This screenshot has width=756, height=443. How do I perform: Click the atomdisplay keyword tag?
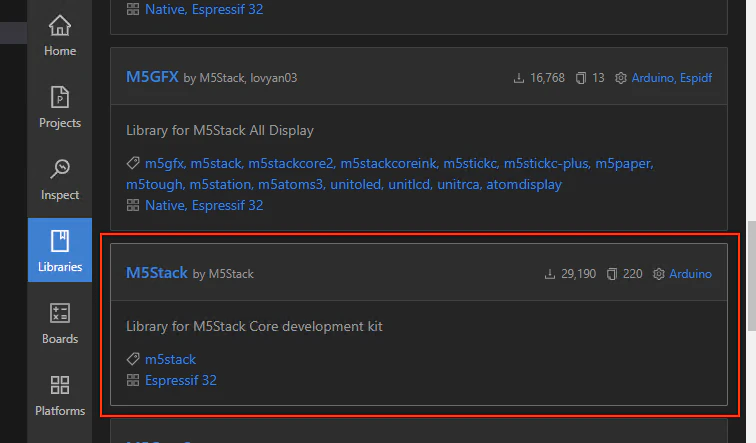tap(524, 185)
